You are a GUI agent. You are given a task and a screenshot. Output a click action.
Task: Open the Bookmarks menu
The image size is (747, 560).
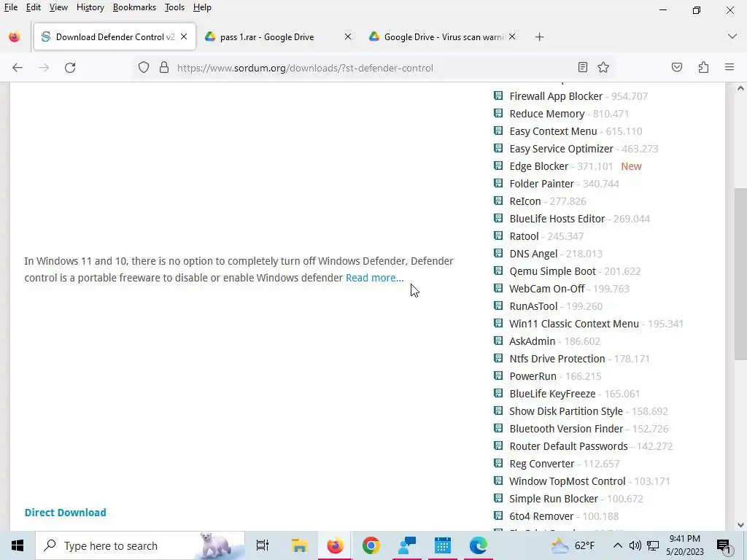pyautogui.click(x=134, y=7)
